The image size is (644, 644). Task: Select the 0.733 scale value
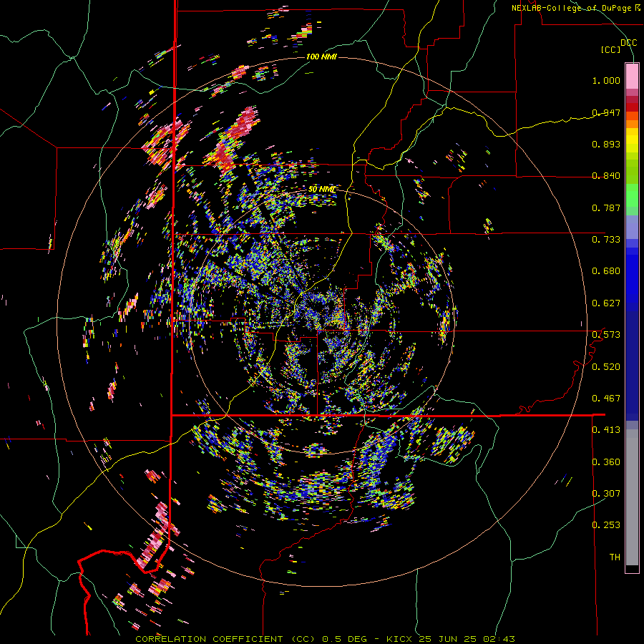(x=606, y=240)
